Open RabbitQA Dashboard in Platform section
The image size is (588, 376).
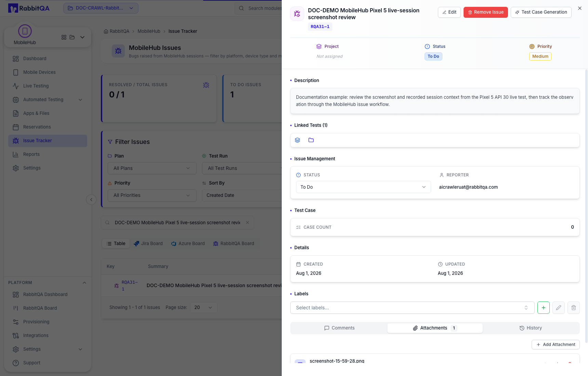[x=48, y=295]
